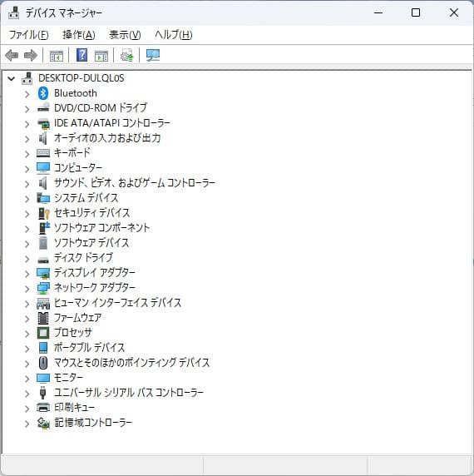Expand the ディスプレイ アダプター chevron
This screenshot has width=474, height=476.
click(x=27, y=274)
